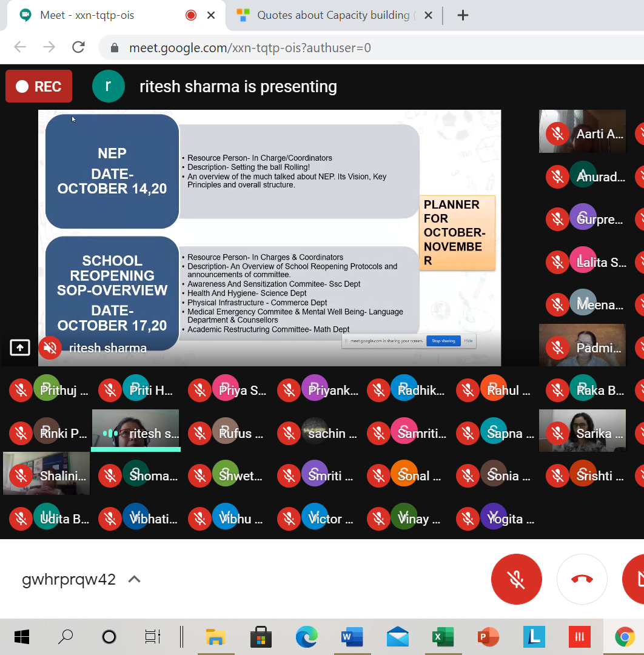Image resolution: width=644 pixels, height=655 pixels.
Task: Select Sarika participant video tile
Action: coord(582,431)
